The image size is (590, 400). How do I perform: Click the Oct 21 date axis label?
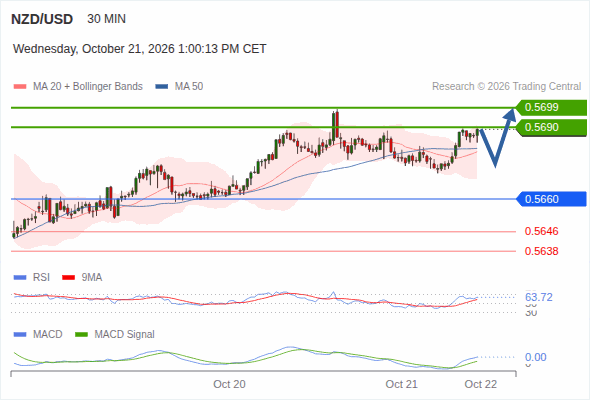[401, 384]
